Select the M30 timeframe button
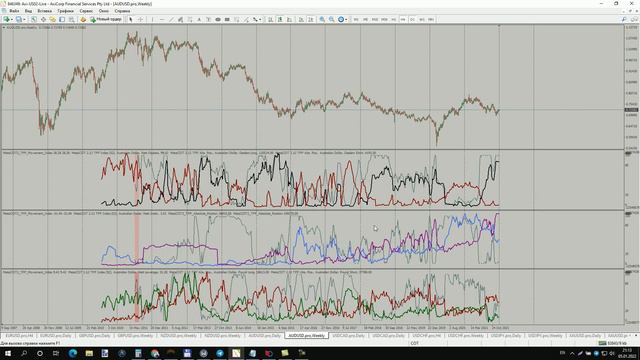 click(x=384, y=19)
